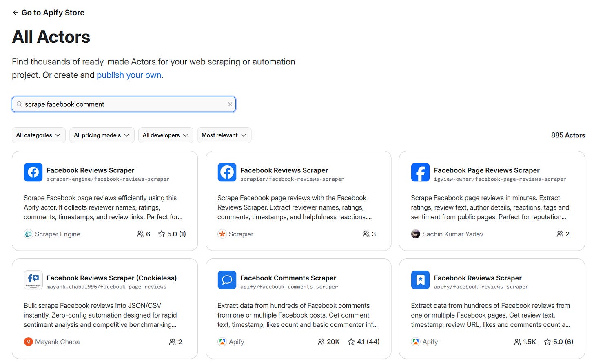Click the users icon beside 20K
Screen dimensions: 594x364
[x=321, y=342]
